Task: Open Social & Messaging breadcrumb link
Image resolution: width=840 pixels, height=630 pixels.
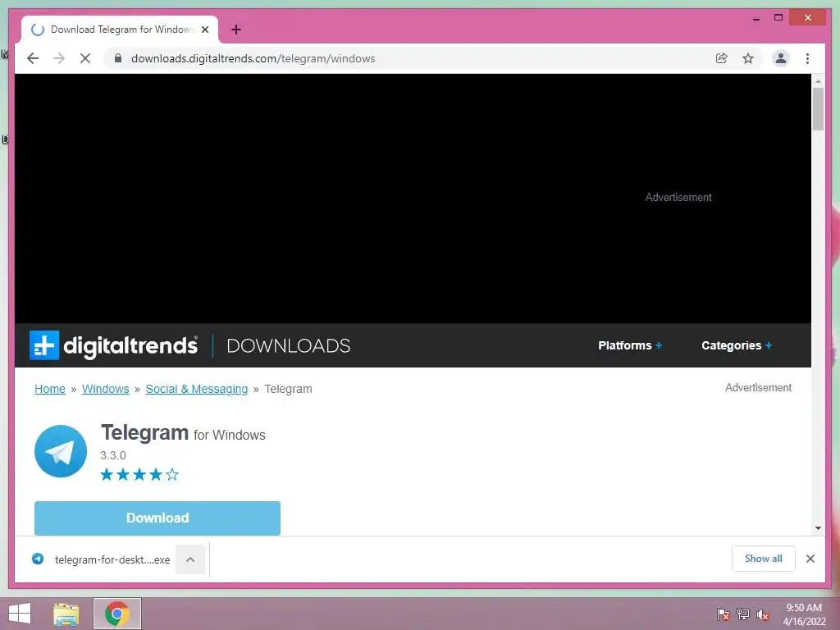Action: [197, 389]
